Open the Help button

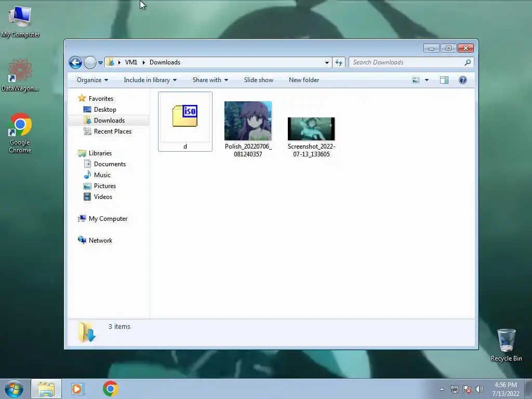coord(463,80)
